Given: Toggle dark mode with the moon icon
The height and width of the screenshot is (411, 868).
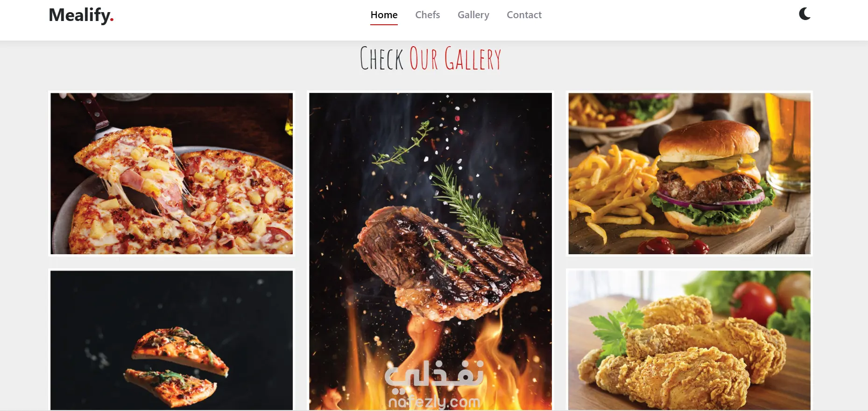Looking at the screenshot, I should coord(804,14).
